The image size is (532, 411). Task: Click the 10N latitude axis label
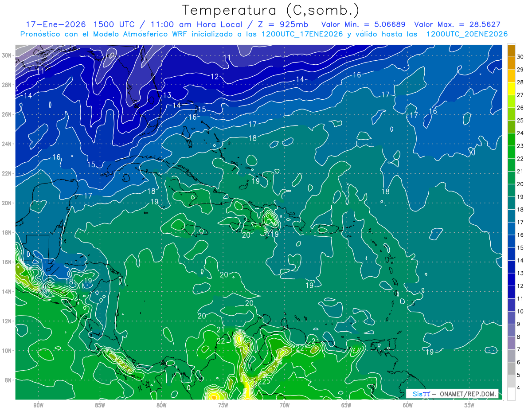pos(7,351)
